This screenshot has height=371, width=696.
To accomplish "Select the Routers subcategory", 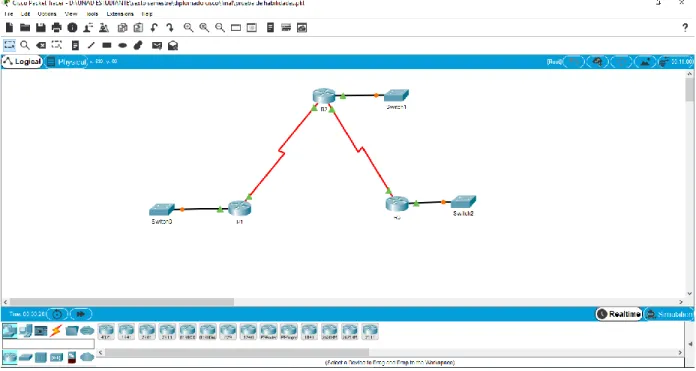I will click(9, 357).
